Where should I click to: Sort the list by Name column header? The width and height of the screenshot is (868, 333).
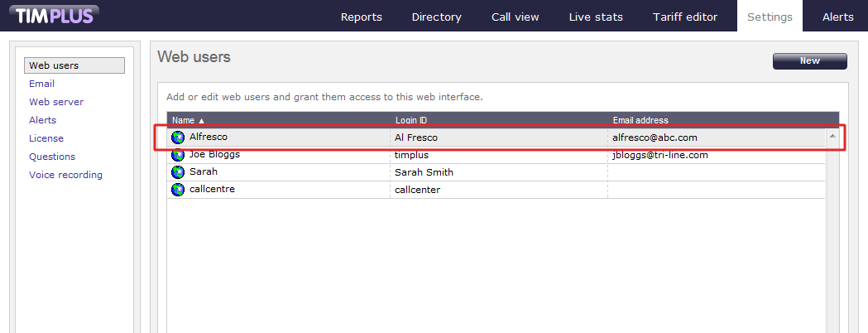pos(188,120)
